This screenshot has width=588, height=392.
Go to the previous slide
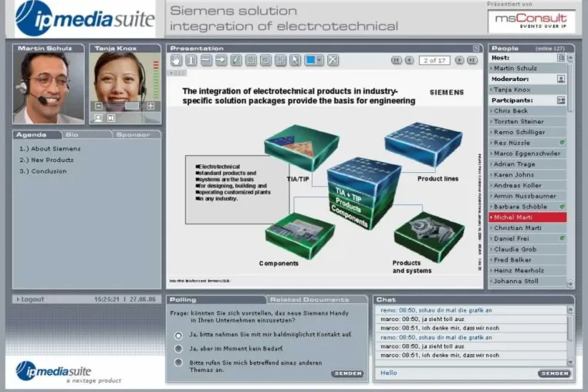click(x=409, y=60)
